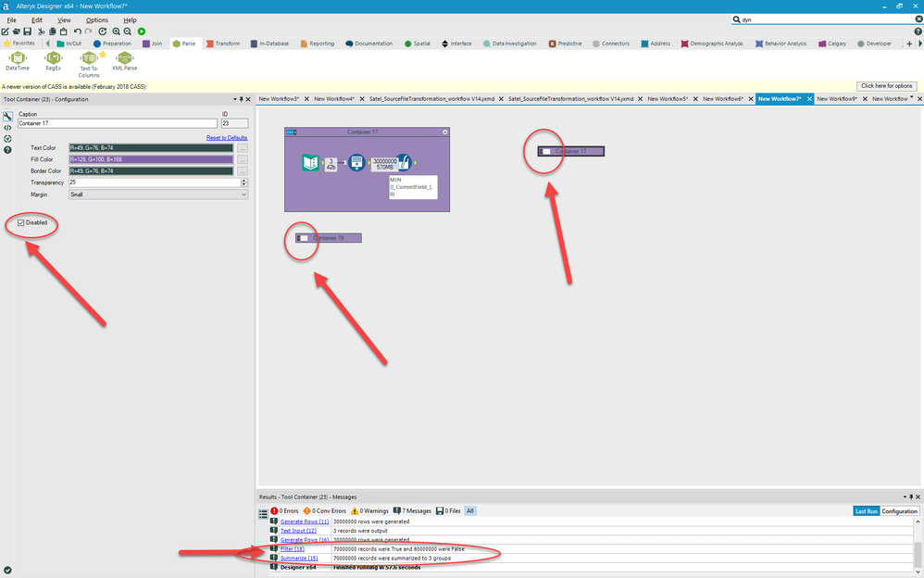This screenshot has height=578, width=924.
Task: Toggle the Disabled checkbox
Action: point(21,223)
